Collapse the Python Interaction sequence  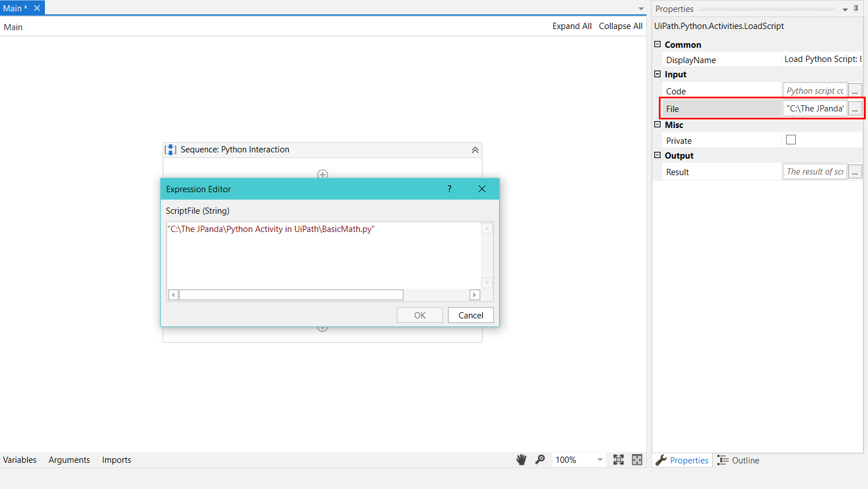[x=475, y=150]
